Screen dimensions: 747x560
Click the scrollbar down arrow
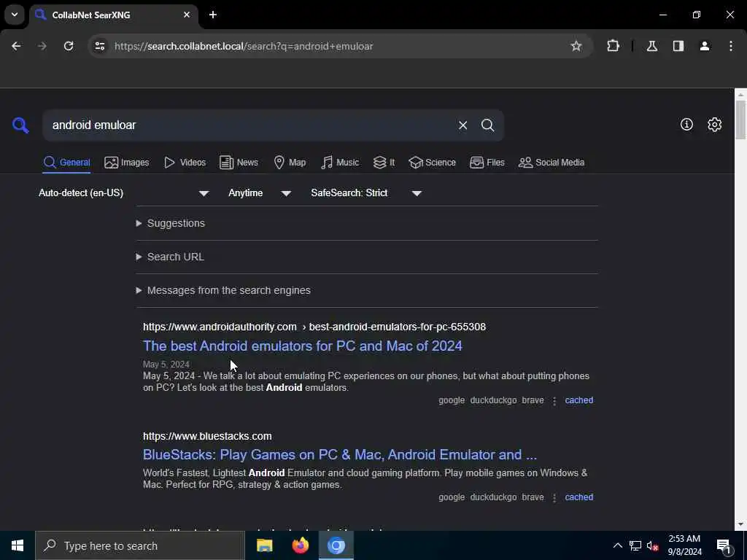point(740,524)
